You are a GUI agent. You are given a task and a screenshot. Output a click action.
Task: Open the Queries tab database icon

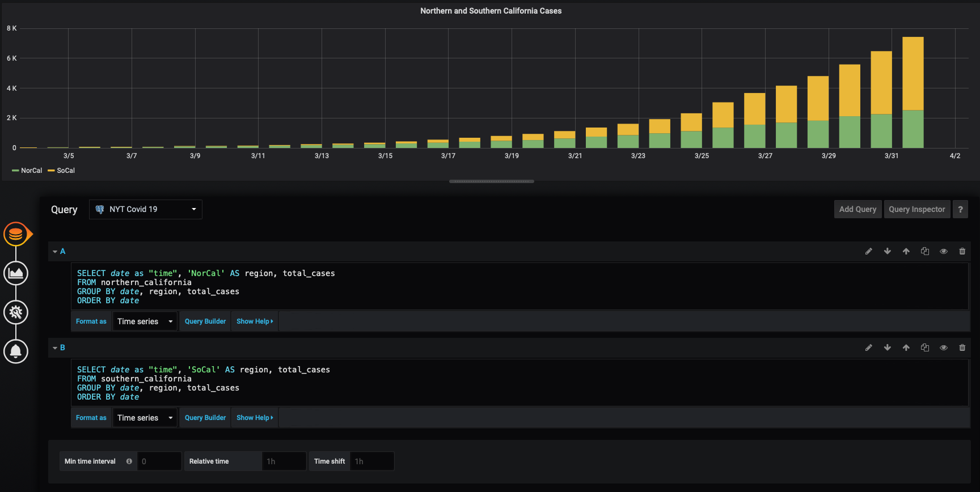(16, 234)
